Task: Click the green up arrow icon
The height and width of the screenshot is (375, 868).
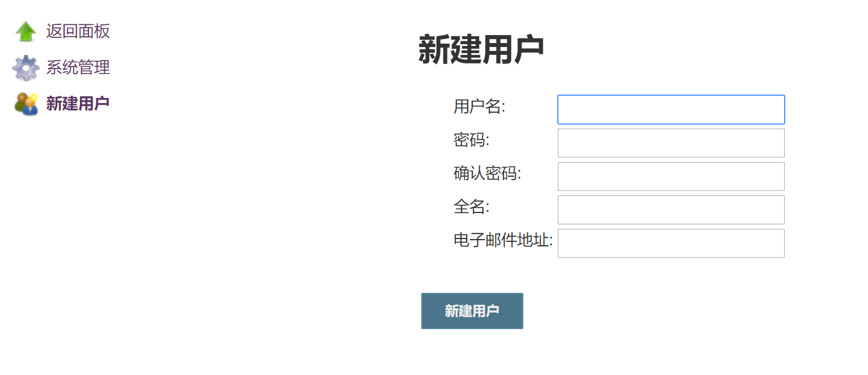Action: coord(26,31)
